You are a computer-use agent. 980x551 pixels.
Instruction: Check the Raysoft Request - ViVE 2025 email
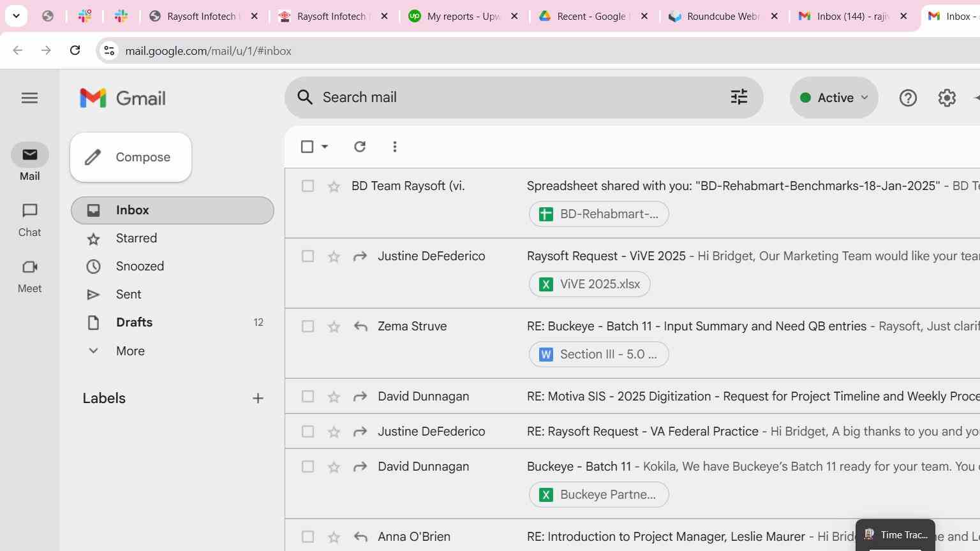[308, 256]
